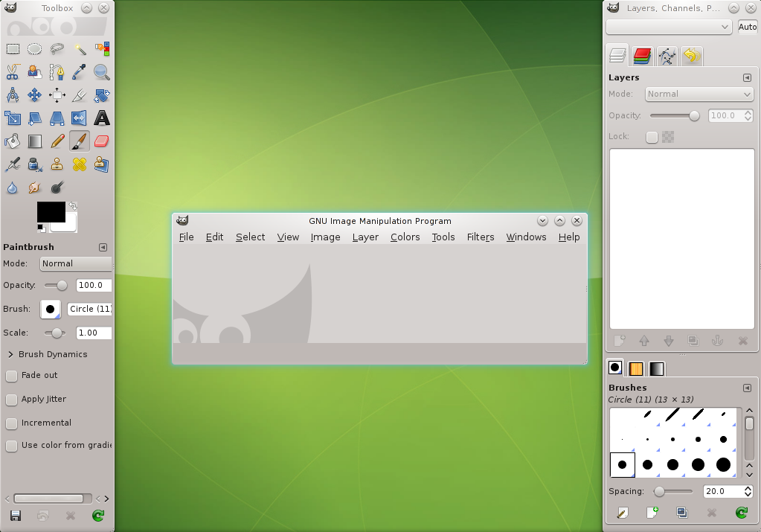Screen dimensions: 761x532
Task: Reset tool options to default values
Action: (x=98, y=516)
